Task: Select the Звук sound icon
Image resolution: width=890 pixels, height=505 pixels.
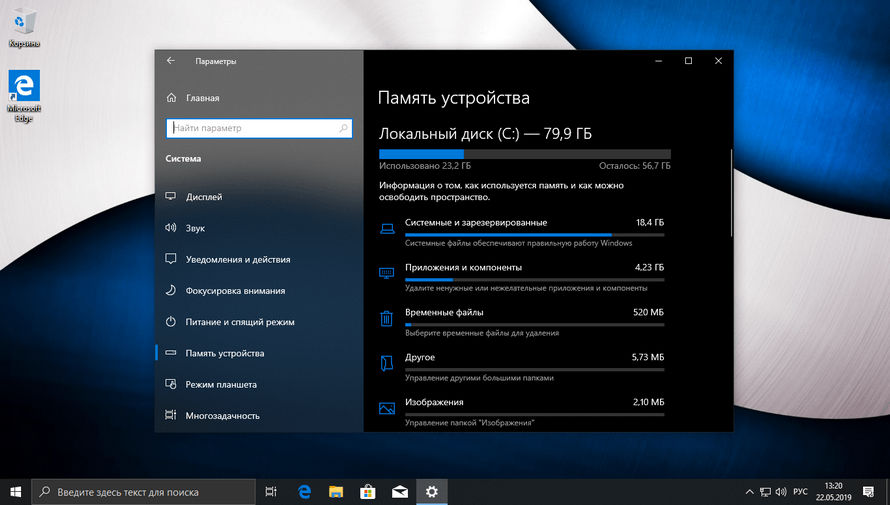Action: [171, 228]
